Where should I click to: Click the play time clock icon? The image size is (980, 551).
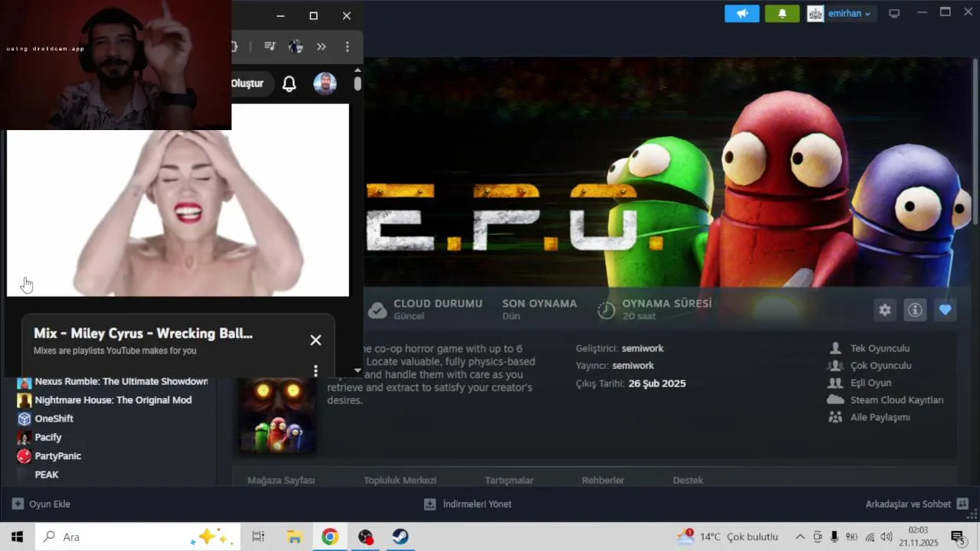pos(606,310)
